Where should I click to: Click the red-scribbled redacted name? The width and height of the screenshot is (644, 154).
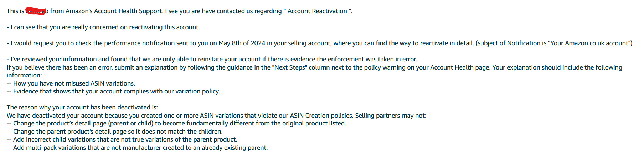click(37, 11)
